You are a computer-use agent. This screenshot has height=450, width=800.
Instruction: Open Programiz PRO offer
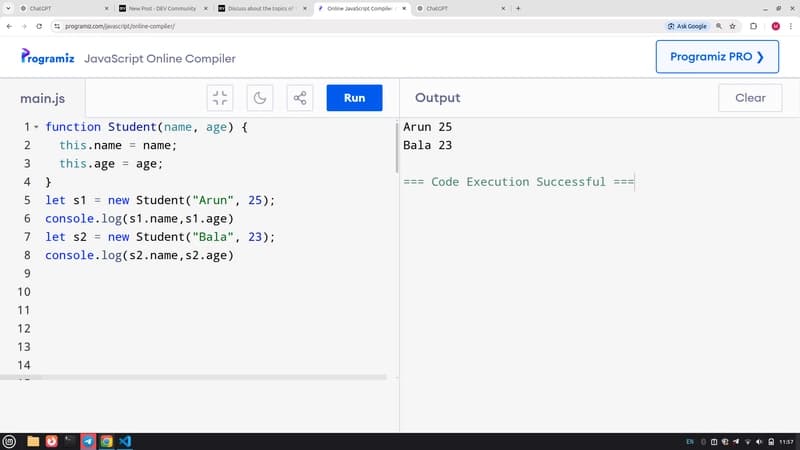(x=717, y=57)
